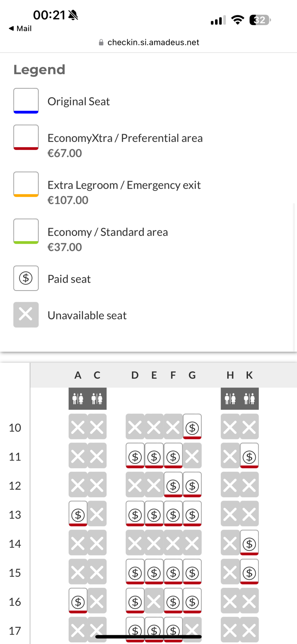
Task: Select paid seat 13G
Action: (x=192, y=514)
